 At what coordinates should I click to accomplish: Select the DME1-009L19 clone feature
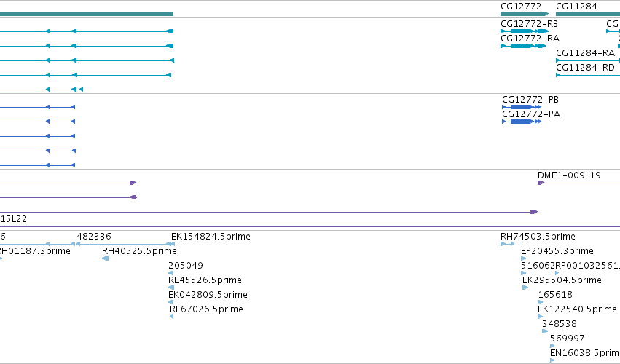[578, 183]
